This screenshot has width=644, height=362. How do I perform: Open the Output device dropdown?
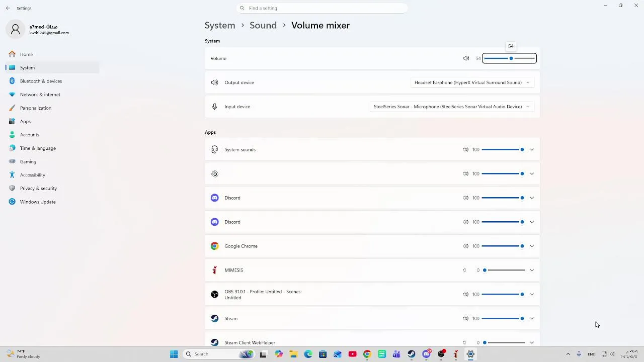click(472, 82)
